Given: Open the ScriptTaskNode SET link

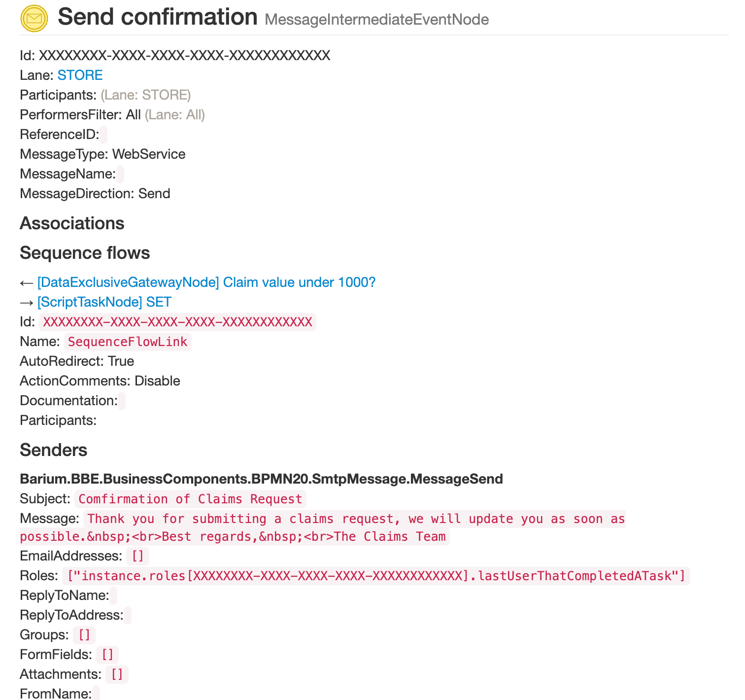Looking at the screenshot, I should (104, 302).
